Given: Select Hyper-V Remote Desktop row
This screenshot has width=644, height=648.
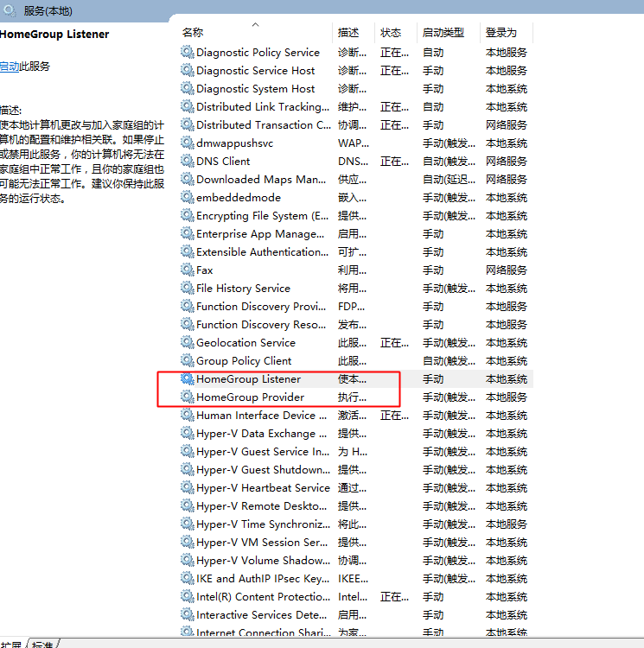Looking at the screenshot, I should (356, 505).
